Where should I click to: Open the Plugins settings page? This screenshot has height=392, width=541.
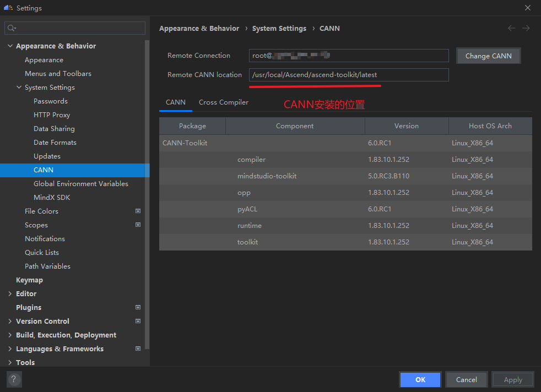point(29,308)
